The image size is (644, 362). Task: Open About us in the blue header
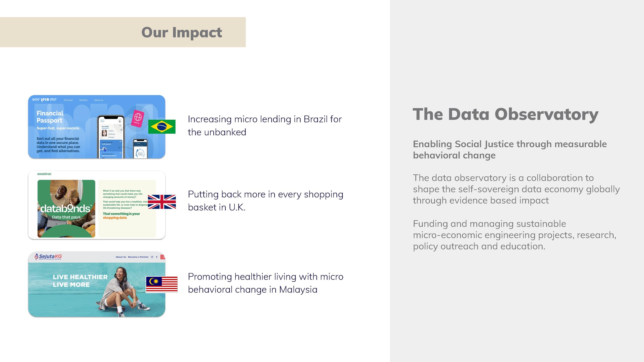point(99,100)
